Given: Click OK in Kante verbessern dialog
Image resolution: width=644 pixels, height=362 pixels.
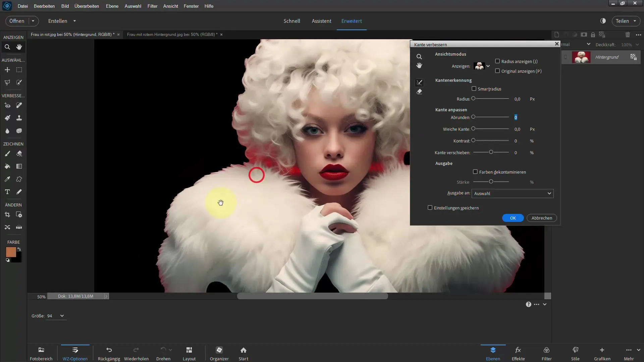Looking at the screenshot, I should pyautogui.click(x=513, y=218).
